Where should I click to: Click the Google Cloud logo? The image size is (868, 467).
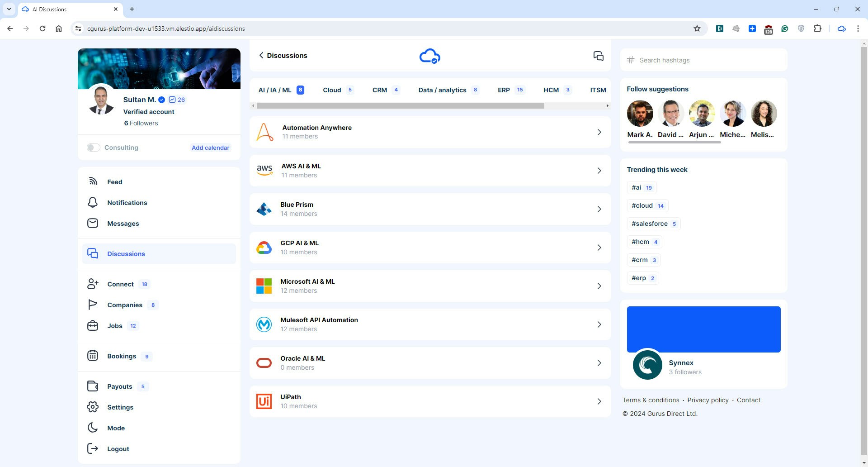click(x=264, y=248)
